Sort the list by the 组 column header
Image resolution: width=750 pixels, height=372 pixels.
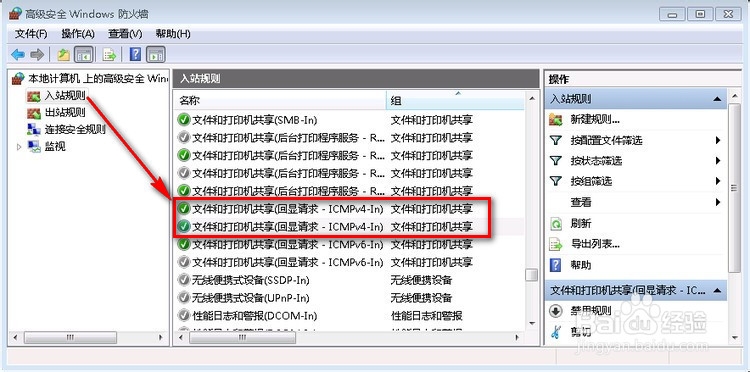(x=455, y=101)
